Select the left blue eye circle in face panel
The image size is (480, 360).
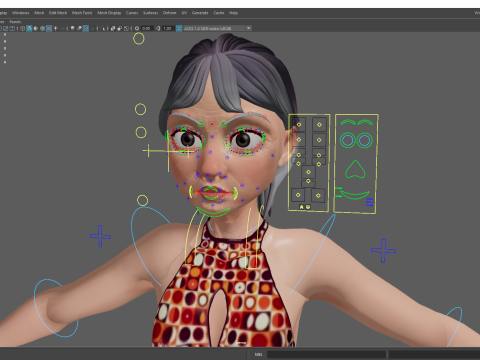click(x=348, y=140)
